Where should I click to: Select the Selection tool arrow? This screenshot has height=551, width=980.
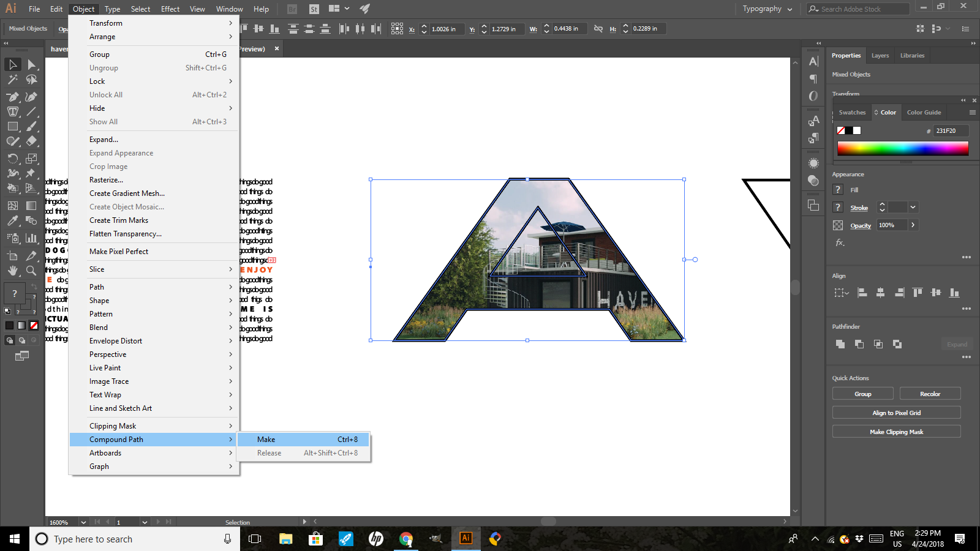coord(13,65)
